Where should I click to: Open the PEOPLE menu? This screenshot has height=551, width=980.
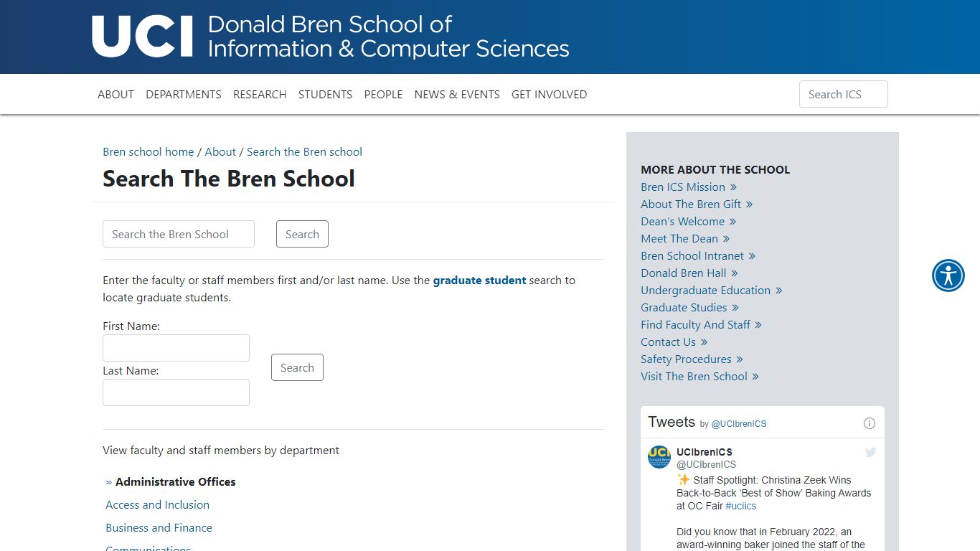[383, 94]
